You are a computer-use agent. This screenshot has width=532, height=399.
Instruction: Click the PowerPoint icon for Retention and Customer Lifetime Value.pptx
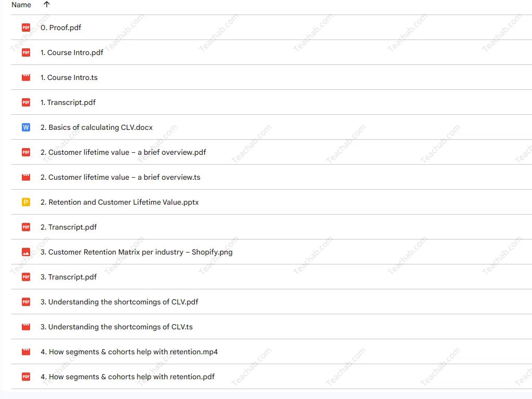click(26, 202)
